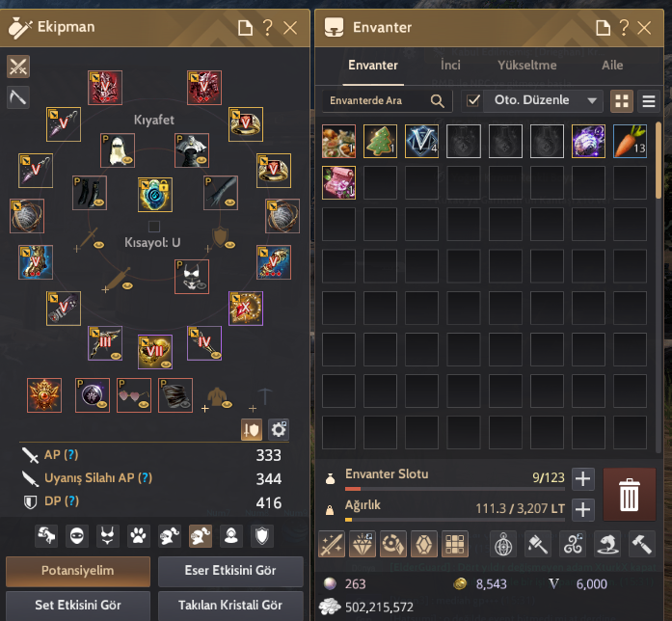The width and height of the screenshot is (672, 621).
Task: Click the trash can delete icon
Action: coord(630,494)
